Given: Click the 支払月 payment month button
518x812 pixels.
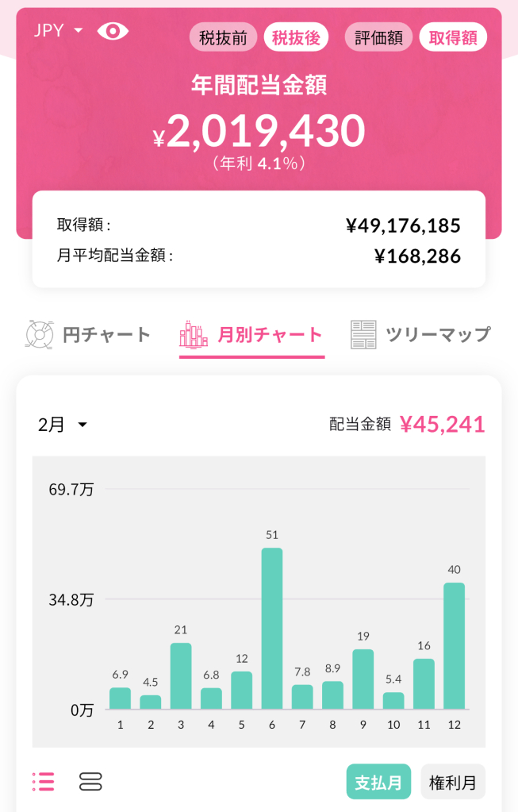Looking at the screenshot, I should [x=378, y=782].
